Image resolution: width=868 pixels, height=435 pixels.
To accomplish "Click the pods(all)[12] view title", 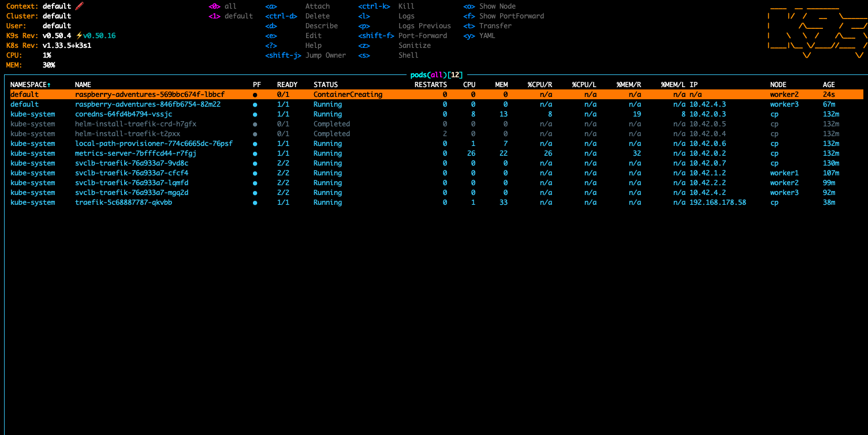I will coord(436,75).
